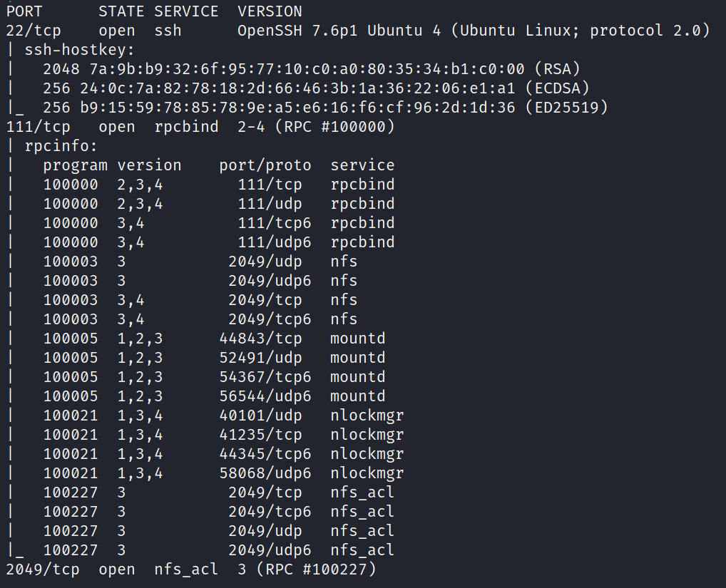Click the port/proto column header
The height and width of the screenshot is (588, 726).
[x=265, y=165]
